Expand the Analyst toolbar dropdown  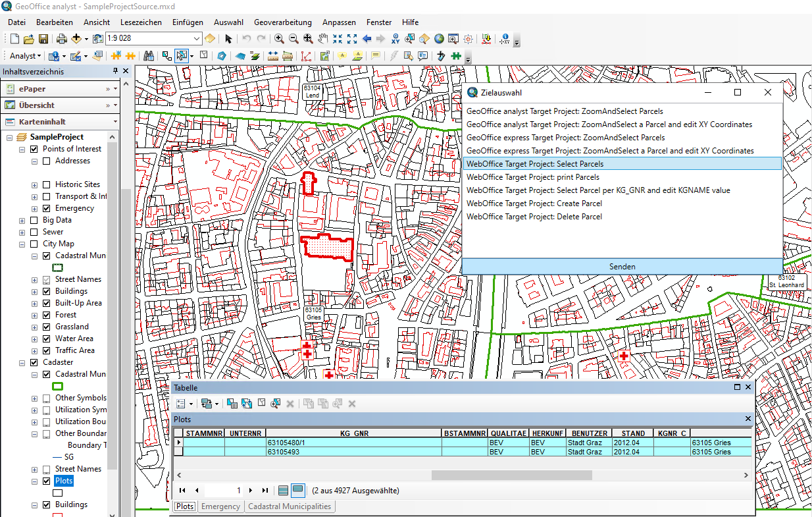(x=26, y=56)
